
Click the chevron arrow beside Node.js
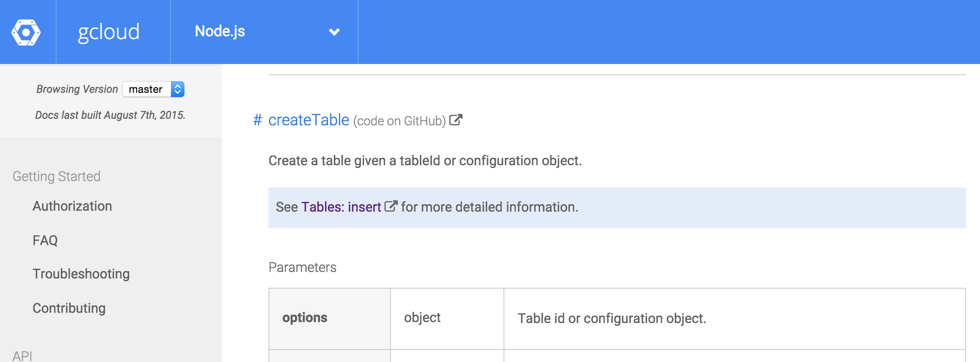point(334,32)
